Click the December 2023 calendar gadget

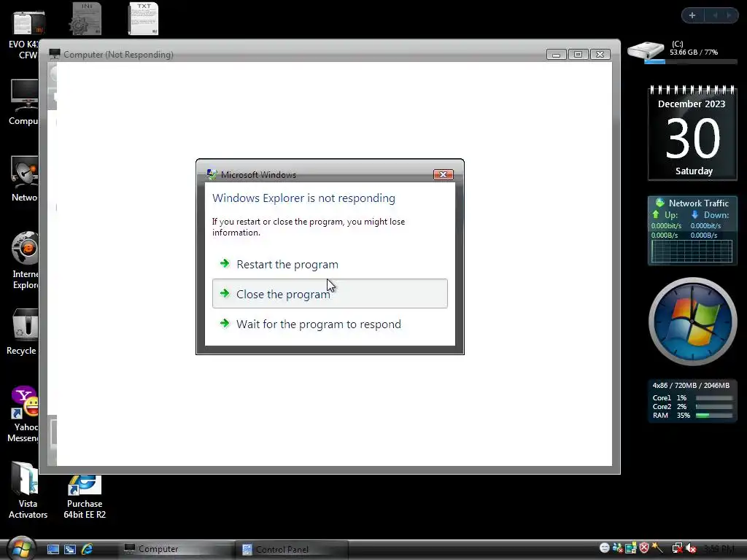pos(692,133)
